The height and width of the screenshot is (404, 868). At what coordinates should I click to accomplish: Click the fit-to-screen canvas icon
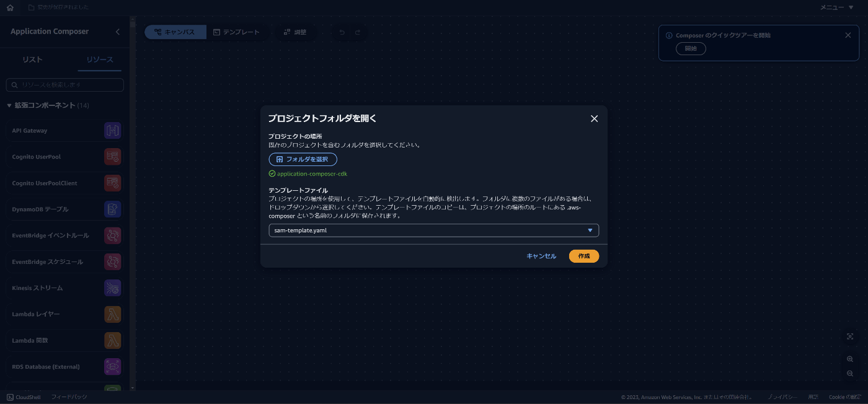point(850,336)
